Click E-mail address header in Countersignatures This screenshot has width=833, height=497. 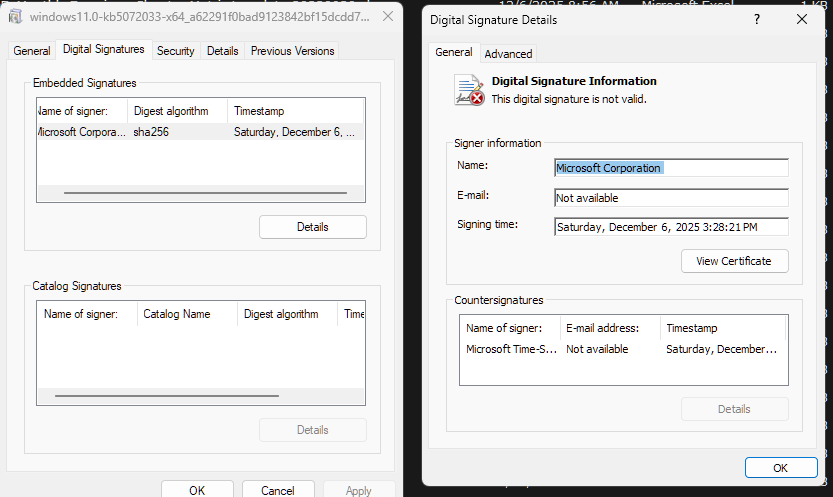610,328
